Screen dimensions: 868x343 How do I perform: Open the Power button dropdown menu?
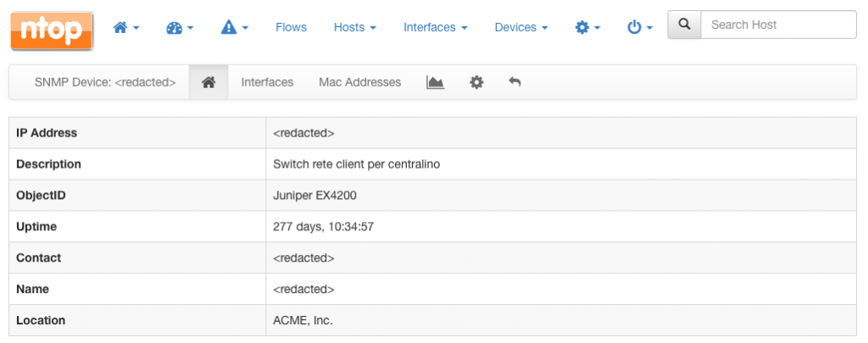point(640,27)
